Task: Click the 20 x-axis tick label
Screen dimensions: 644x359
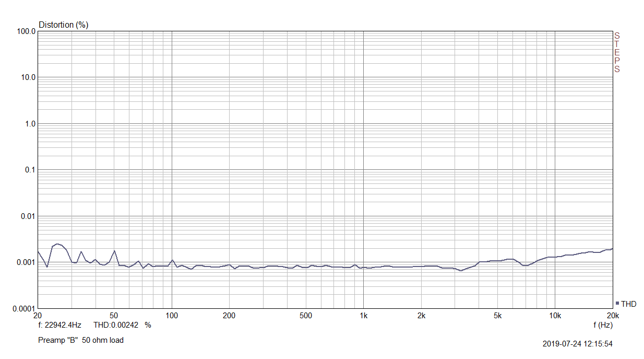Action: [x=38, y=316]
